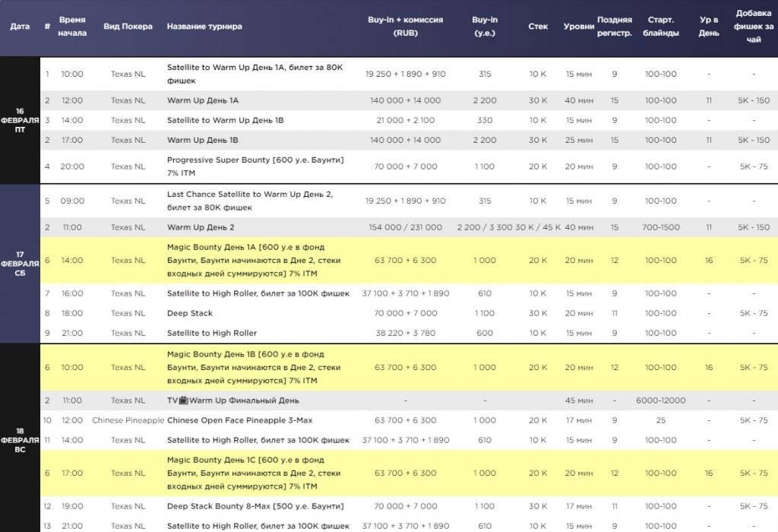Click the Поздняя регистр. column header
This screenshot has width=778, height=532.
click(614, 27)
